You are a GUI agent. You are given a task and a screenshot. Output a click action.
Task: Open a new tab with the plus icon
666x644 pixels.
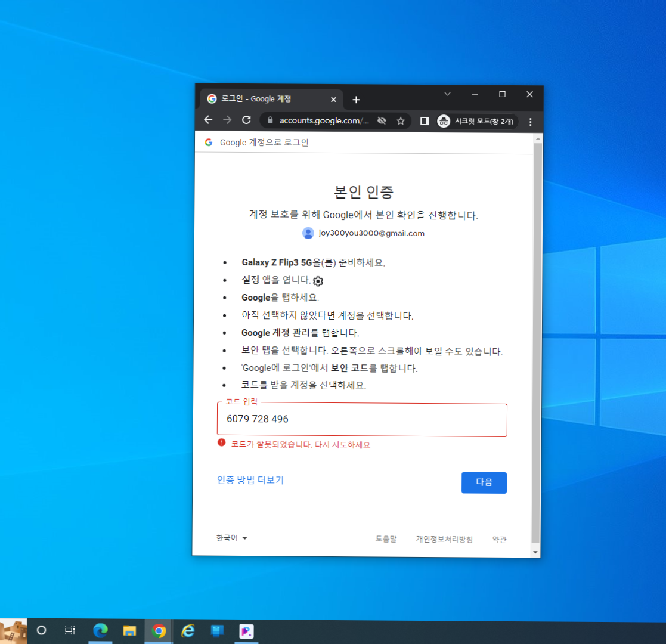356,100
